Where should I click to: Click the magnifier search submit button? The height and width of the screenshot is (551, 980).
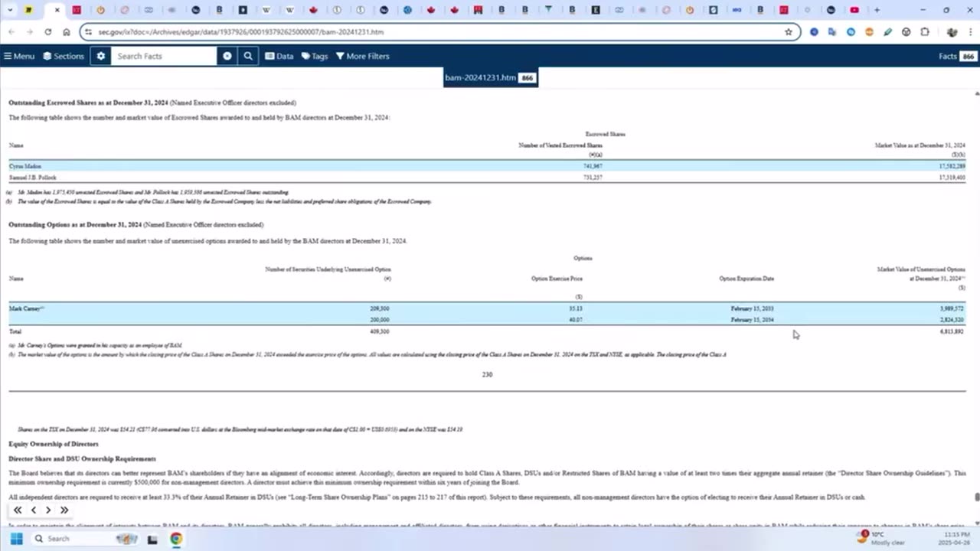pos(248,56)
